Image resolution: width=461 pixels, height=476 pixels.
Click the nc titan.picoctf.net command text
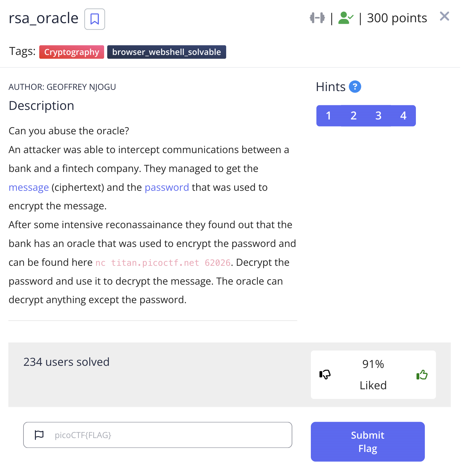(x=163, y=263)
